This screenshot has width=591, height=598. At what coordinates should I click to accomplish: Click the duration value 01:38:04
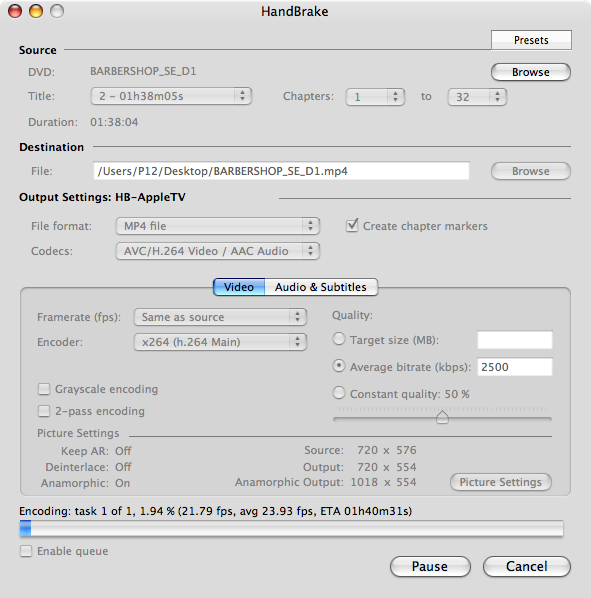tap(114, 122)
